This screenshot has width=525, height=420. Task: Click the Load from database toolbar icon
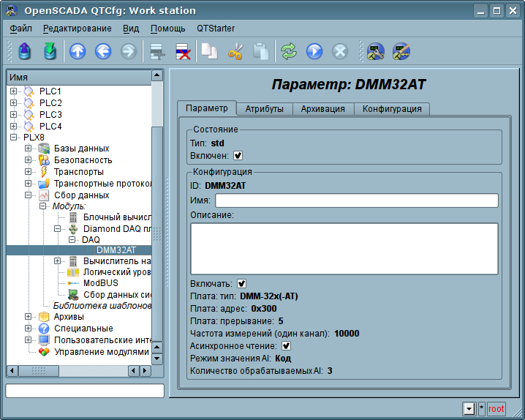26,51
